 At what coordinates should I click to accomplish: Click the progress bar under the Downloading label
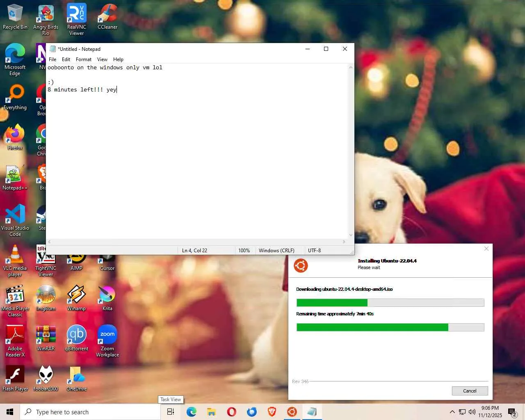390,303
